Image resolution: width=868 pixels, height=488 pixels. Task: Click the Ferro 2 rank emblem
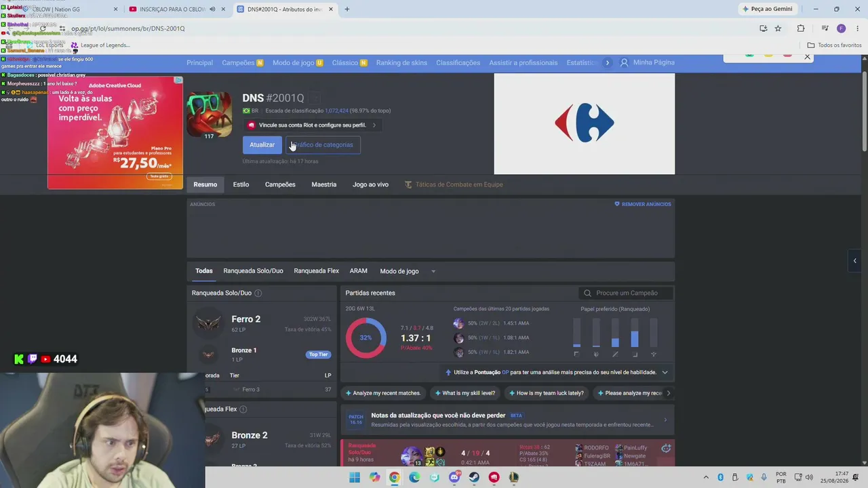coord(208,323)
